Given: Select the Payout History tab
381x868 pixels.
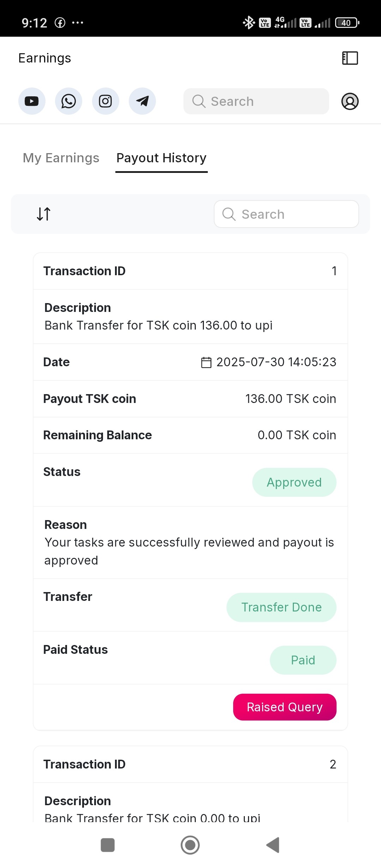Looking at the screenshot, I should point(162,158).
